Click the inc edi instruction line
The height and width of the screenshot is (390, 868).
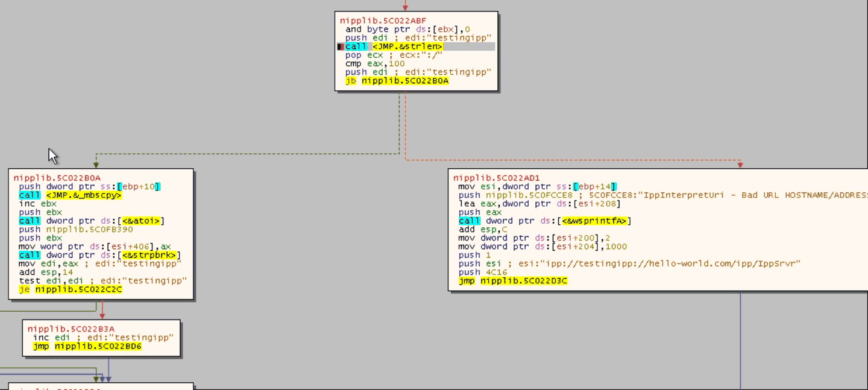(x=103, y=338)
